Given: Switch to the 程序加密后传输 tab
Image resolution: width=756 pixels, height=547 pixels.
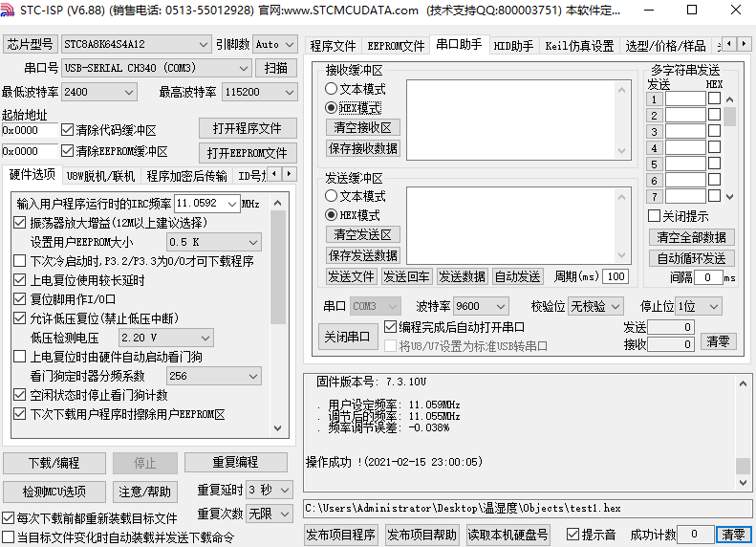Looking at the screenshot, I should (x=186, y=176).
